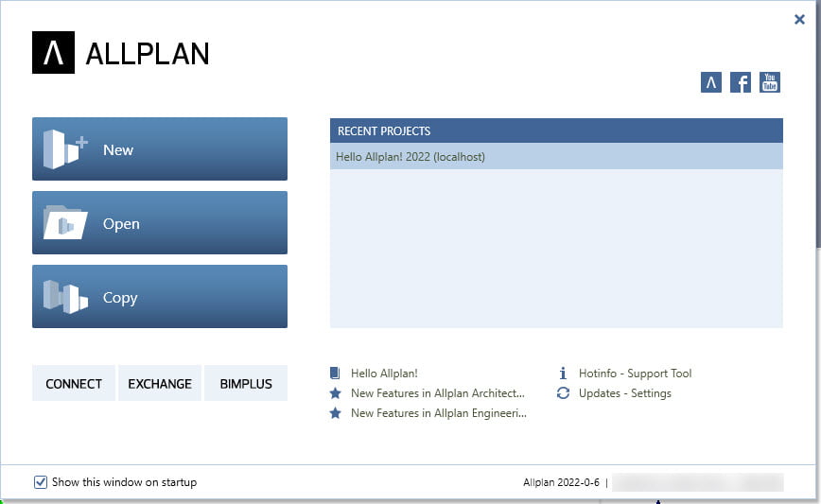Click the star icon beside Allplan Architecture features
821x504 pixels.
(x=335, y=393)
